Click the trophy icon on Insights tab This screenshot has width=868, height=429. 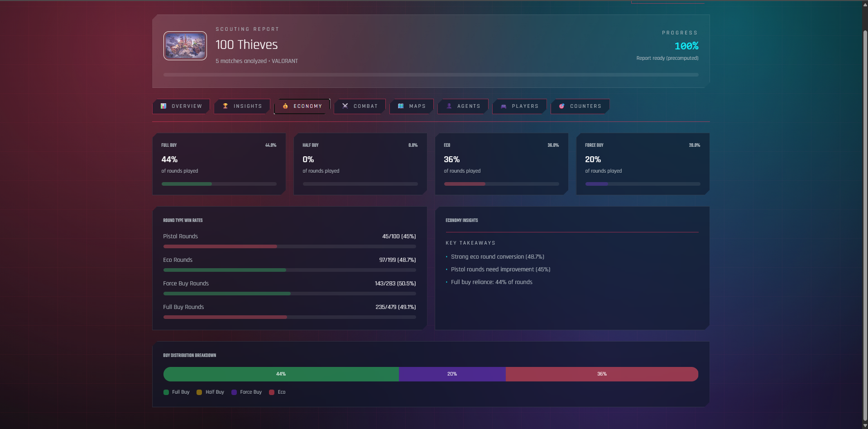[x=225, y=106]
